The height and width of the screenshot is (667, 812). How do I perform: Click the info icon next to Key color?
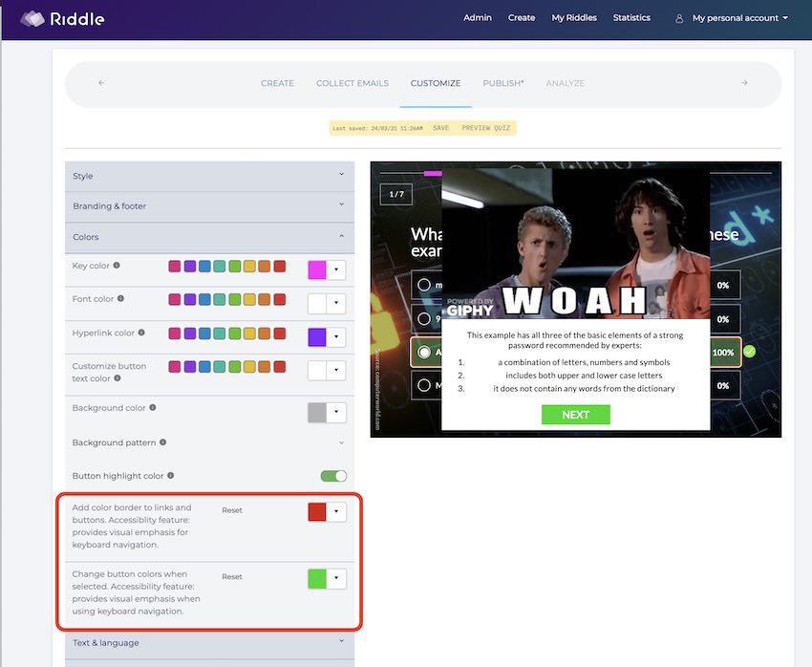(x=117, y=265)
